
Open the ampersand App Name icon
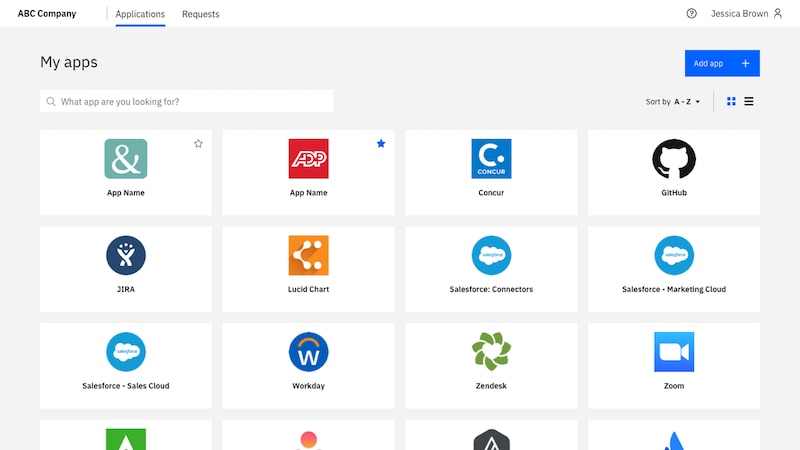[126, 159]
